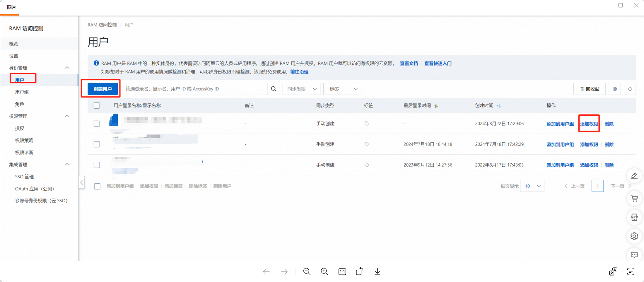This screenshot has height=282, width=644.
Task: Toggle the select-all header checkbox
Action: click(97, 105)
